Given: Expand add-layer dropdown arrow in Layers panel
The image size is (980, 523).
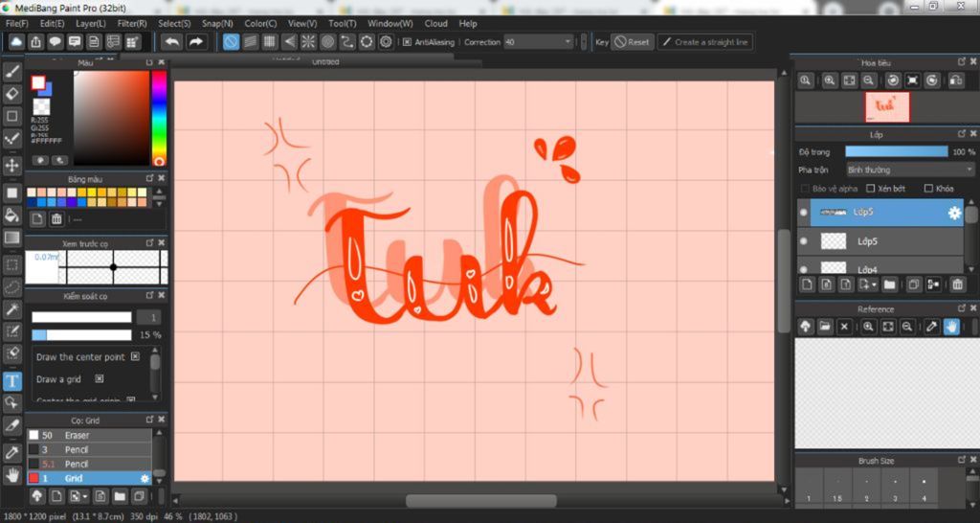Looking at the screenshot, I should [x=874, y=284].
